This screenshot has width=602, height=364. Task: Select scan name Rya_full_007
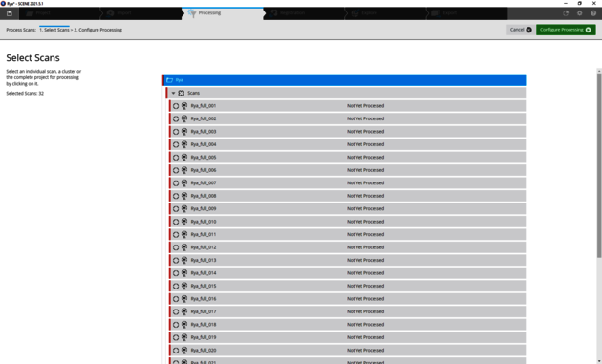point(204,182)
